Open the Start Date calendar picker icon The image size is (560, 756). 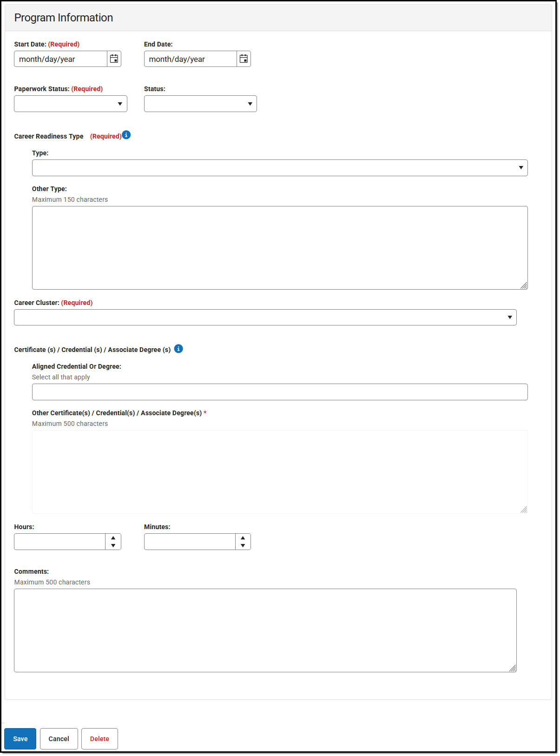[114, 59]
